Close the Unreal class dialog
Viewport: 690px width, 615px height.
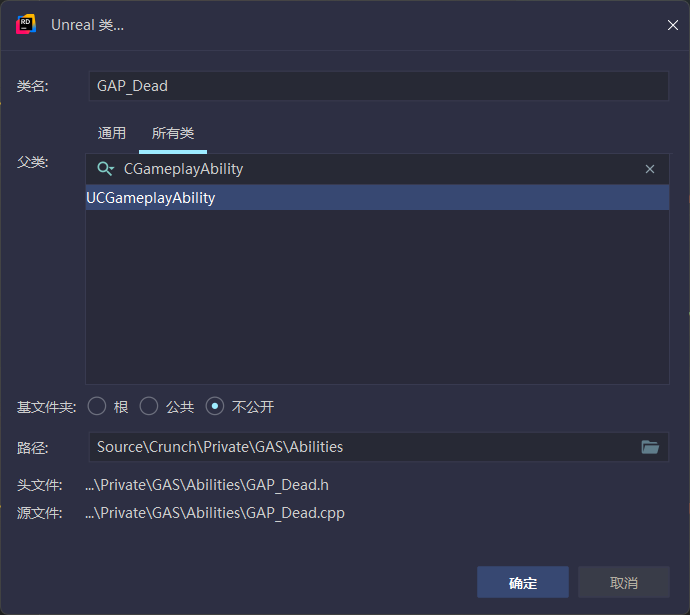pyautogui.click(x=672, y=25)
